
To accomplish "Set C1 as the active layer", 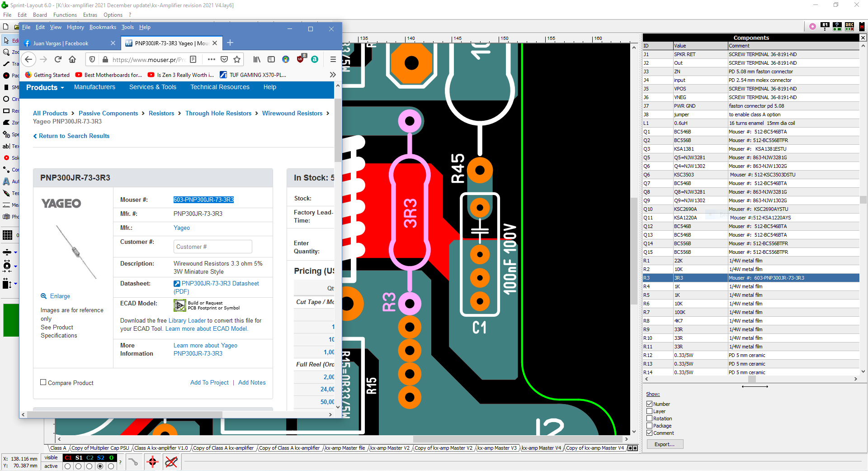I will (x=68, y=466).
